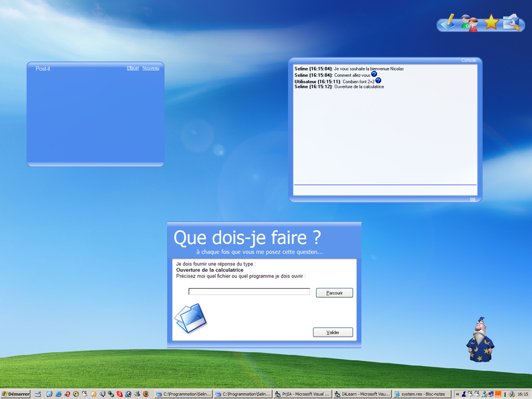
Task: Expand hidden tray icons with the chevron
Action: click(457, 394)
